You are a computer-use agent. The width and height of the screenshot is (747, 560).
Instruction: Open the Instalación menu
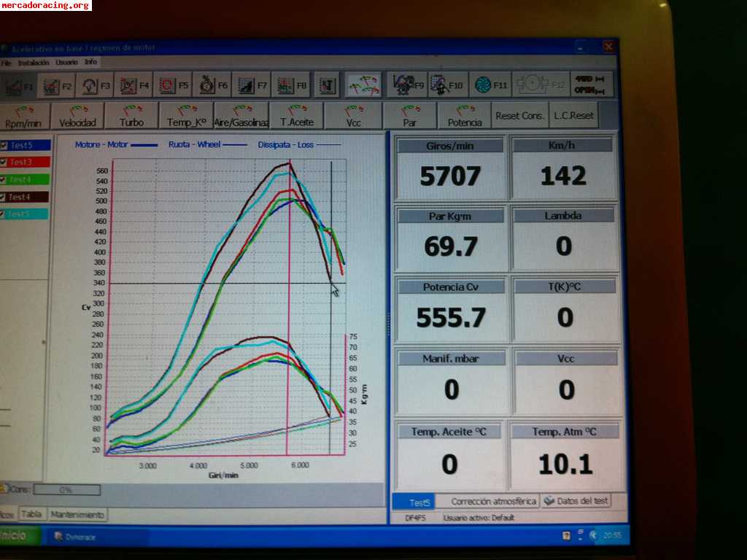point(34,63)
